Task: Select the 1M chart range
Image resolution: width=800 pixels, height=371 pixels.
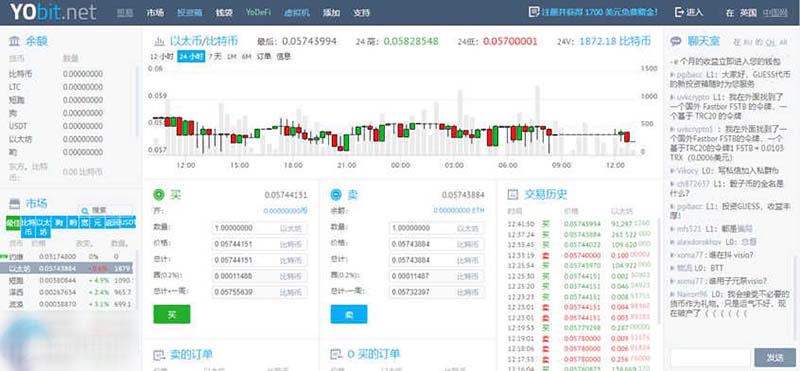Action: [x=232, y=57]
